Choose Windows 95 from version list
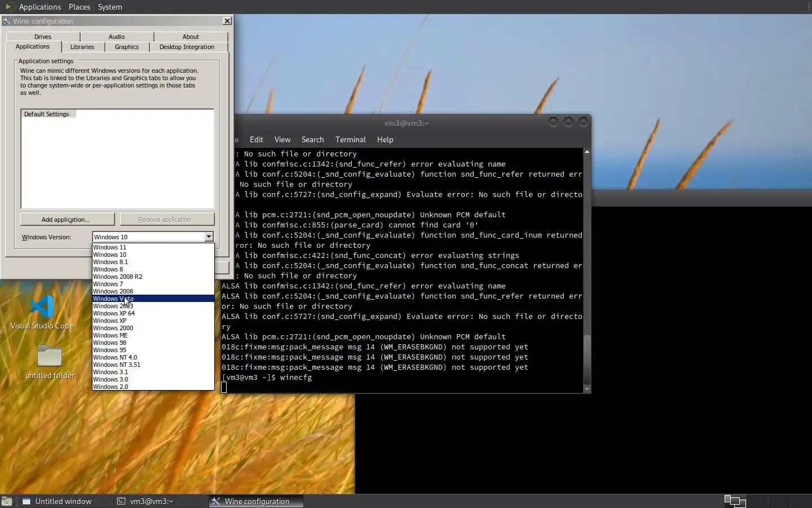This screenshot has height=508, width=812. click(153, 350)
